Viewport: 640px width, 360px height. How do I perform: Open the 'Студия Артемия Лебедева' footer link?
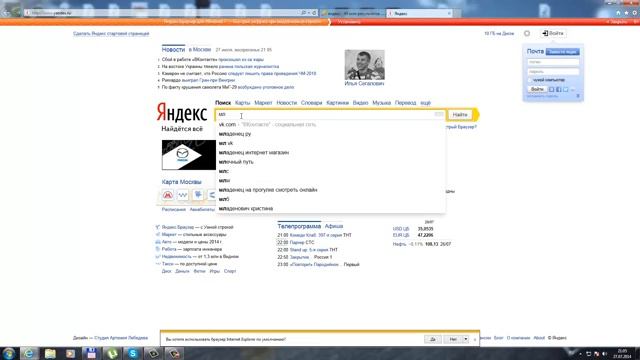tap(121, 338)
